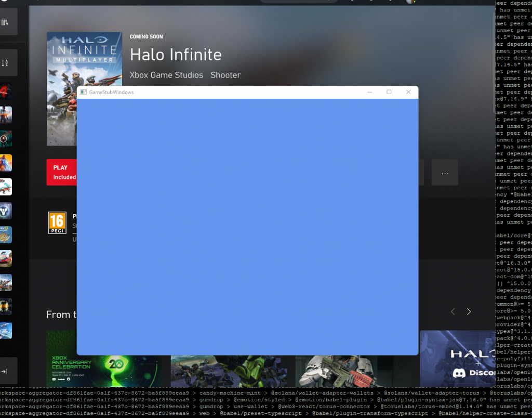This screenshot has height=418, width=532.
Task: Open the Shooter genre link
Action: 225,75
